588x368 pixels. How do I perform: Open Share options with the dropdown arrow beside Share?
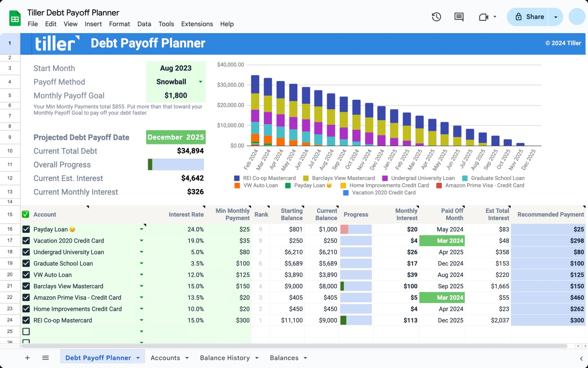[556, 17]
